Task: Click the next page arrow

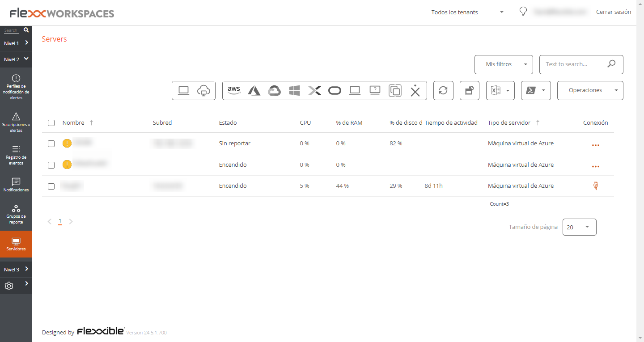Action: coord(71,221)
